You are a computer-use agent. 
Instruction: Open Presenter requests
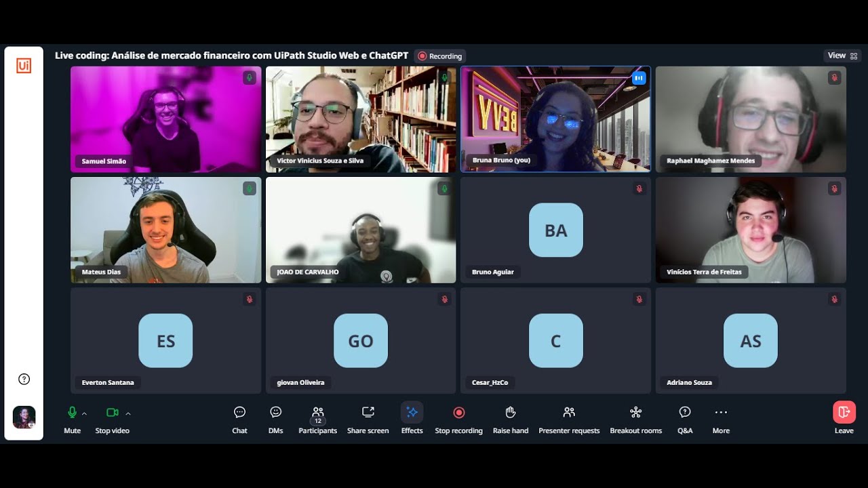(x=569, y=419)
